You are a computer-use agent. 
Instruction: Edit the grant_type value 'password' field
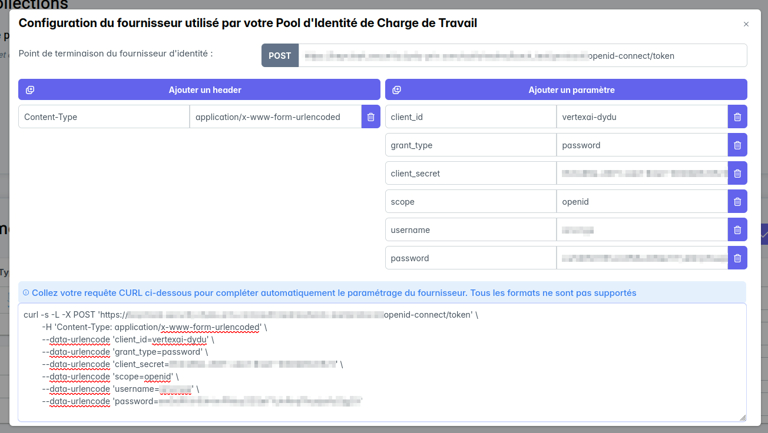pyautogui.click(x=642, y=145)
